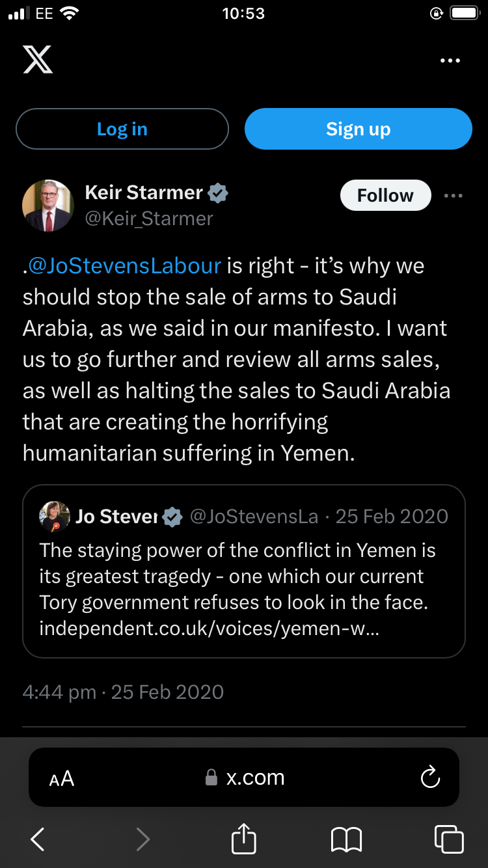Tap the x.com address bar
This screenshot has width=488, height=868.
pos(245,778)
